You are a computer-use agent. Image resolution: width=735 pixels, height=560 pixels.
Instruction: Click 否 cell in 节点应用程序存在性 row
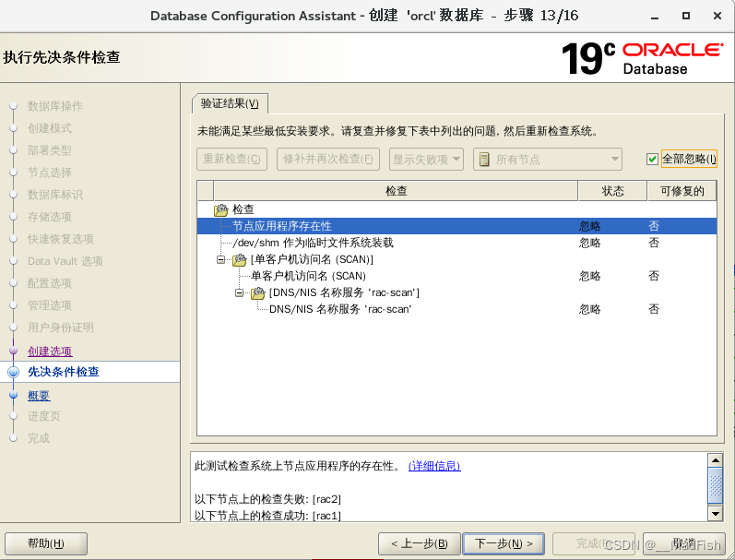tap(654, 226)
